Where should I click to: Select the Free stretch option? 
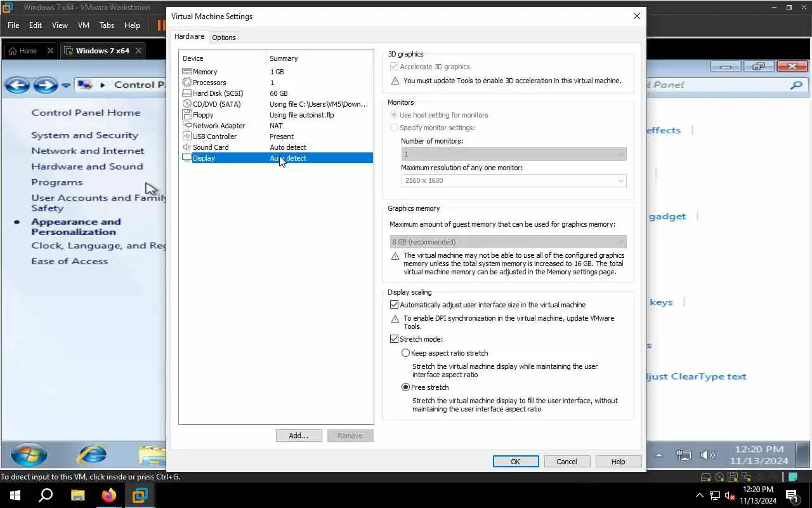tap(405, 387)
